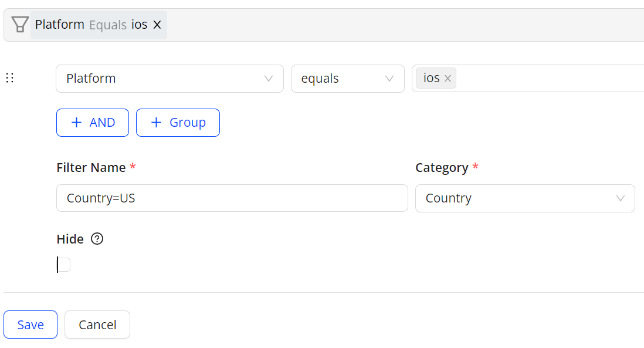644x348 pixels.
Task: Select the Platform Equals ios chip text
Action: click(x=91, y=25)
